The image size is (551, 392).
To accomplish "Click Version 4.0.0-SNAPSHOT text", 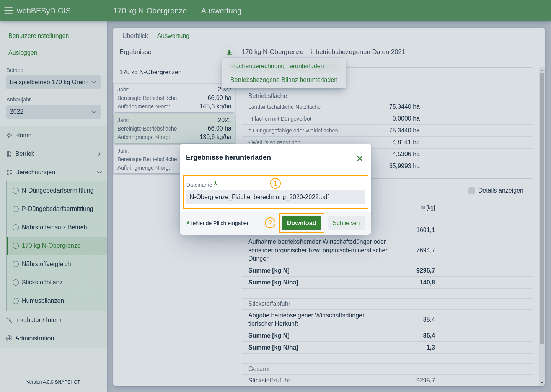I will [53, 382].
